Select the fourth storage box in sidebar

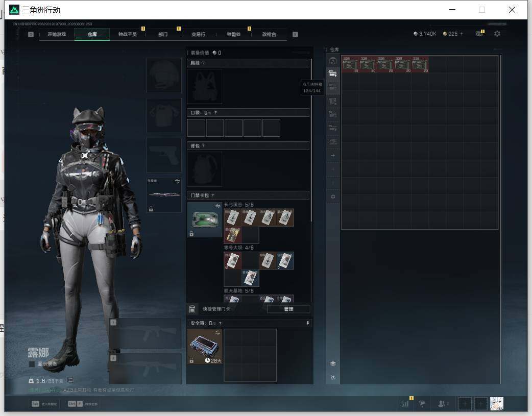[333, 101]
